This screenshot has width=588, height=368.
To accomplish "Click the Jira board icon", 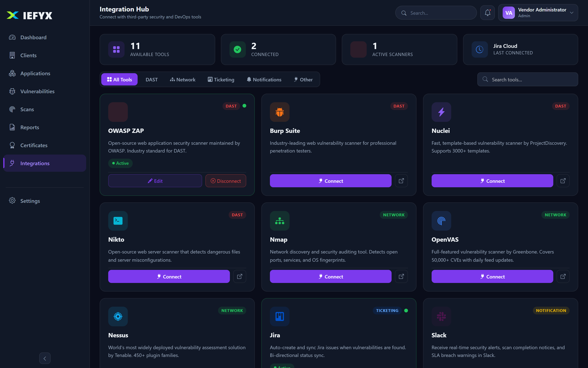I will 280,316.
